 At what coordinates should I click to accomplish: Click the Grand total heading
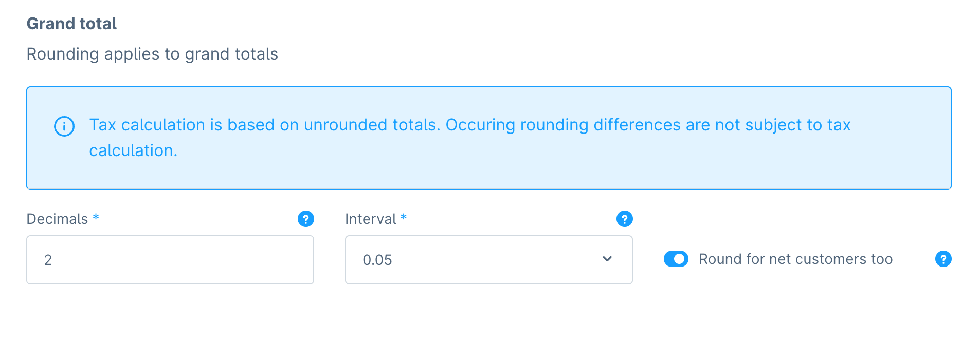(x=71, y=24)
